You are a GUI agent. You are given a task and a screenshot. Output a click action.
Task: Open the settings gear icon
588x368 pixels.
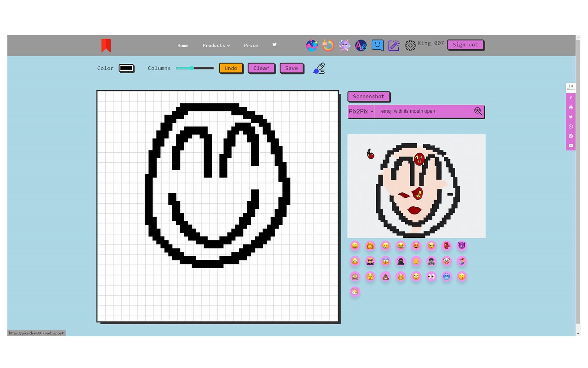[x=410, y=45]
